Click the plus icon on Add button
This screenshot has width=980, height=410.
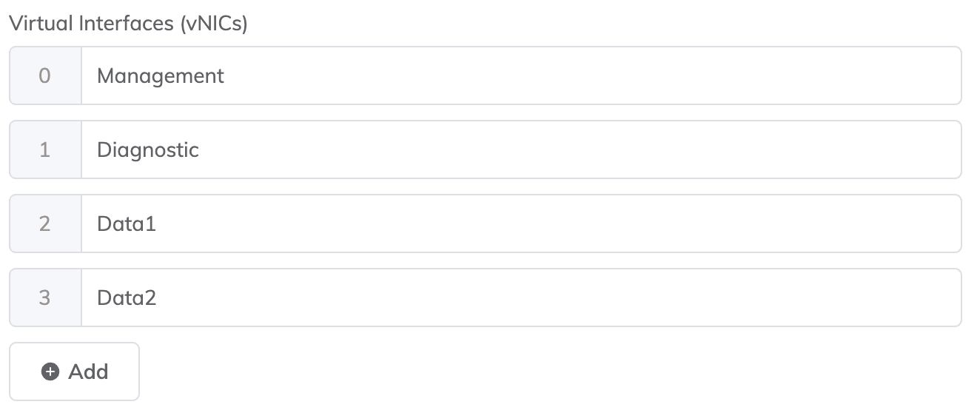pos(50,372)
